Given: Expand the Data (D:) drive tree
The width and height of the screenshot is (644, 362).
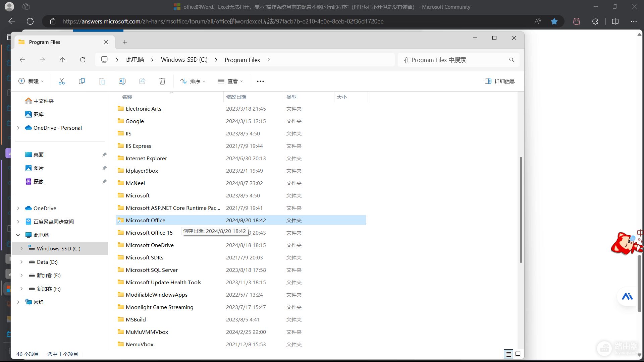Looking at the screenshot, I should [21, 262].
